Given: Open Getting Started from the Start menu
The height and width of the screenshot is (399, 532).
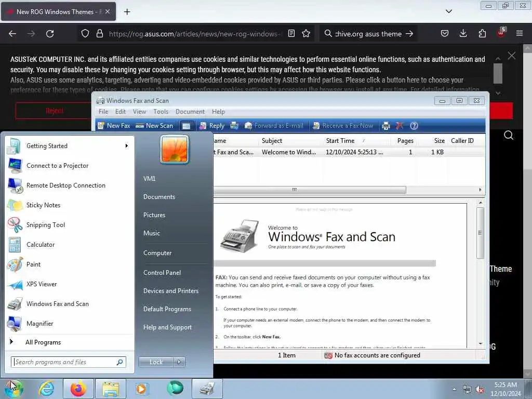Looking at the screenshot, I should click(70, 146).
